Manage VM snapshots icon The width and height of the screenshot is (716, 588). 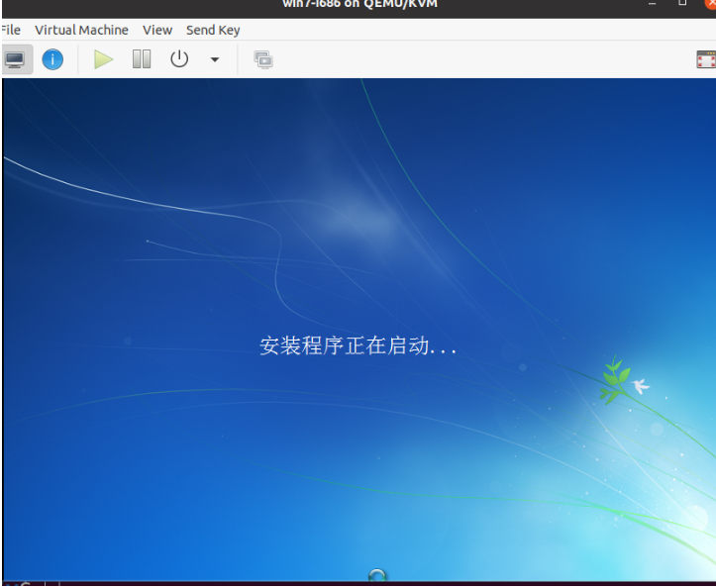[263, 59]
